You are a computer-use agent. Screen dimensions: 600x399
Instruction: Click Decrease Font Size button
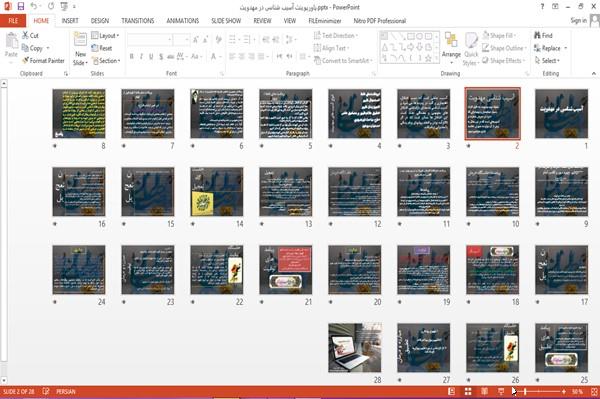[x=205, y=39]
